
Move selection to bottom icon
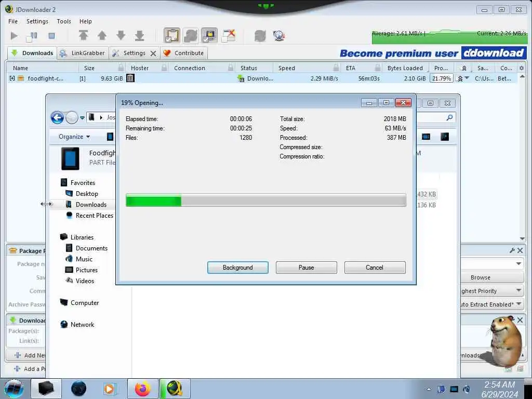pos(139,35)
